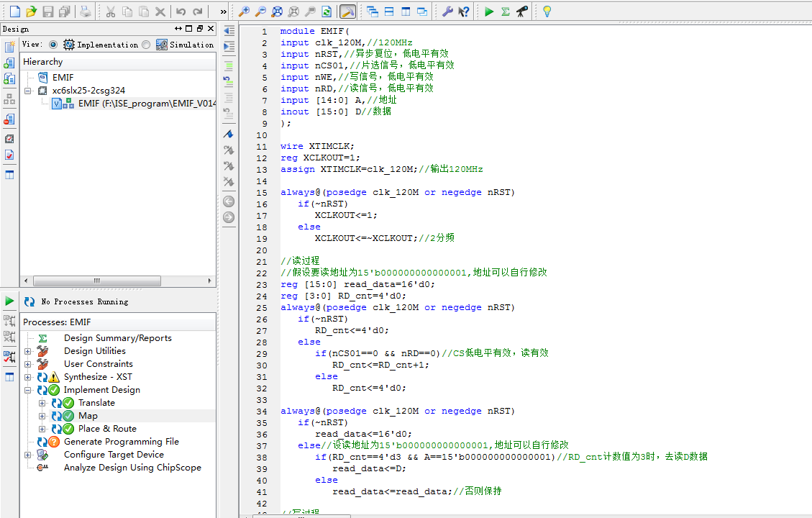Image resolution: width=812 pixels, height=518 pixels.
Task: Open the wrench settings icon in toolbar
Action: tap(447, 12)
